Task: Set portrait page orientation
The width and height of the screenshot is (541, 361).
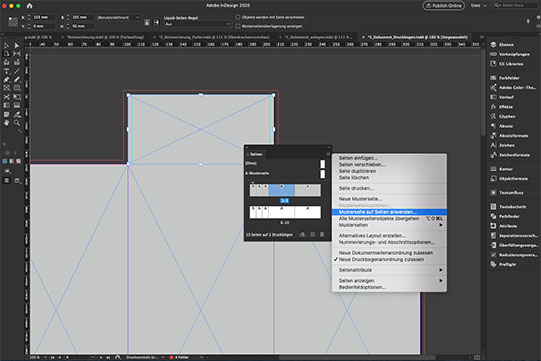Action: point(147,22)
